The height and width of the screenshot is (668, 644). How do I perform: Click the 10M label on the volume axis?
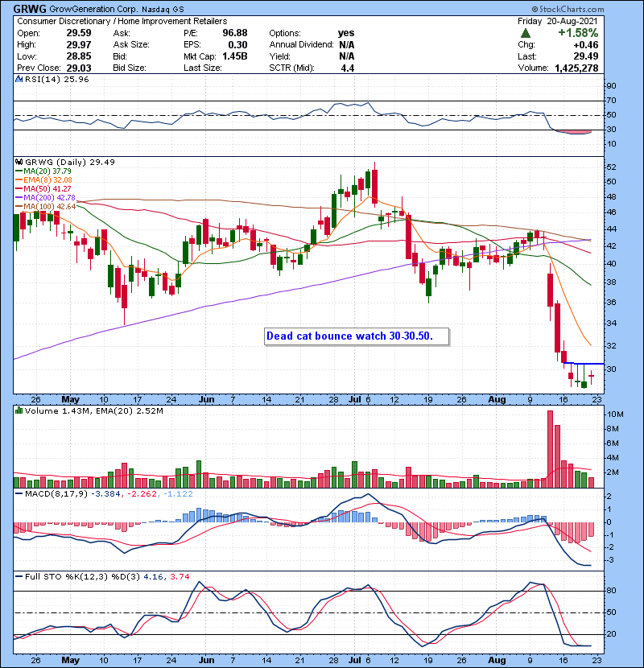[x=616, y=414]
